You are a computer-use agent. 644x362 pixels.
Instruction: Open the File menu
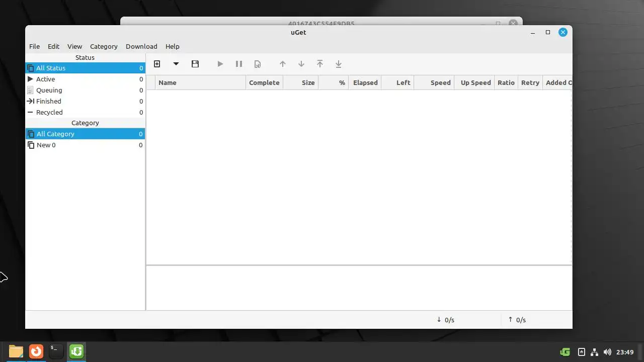coord(34,46)
